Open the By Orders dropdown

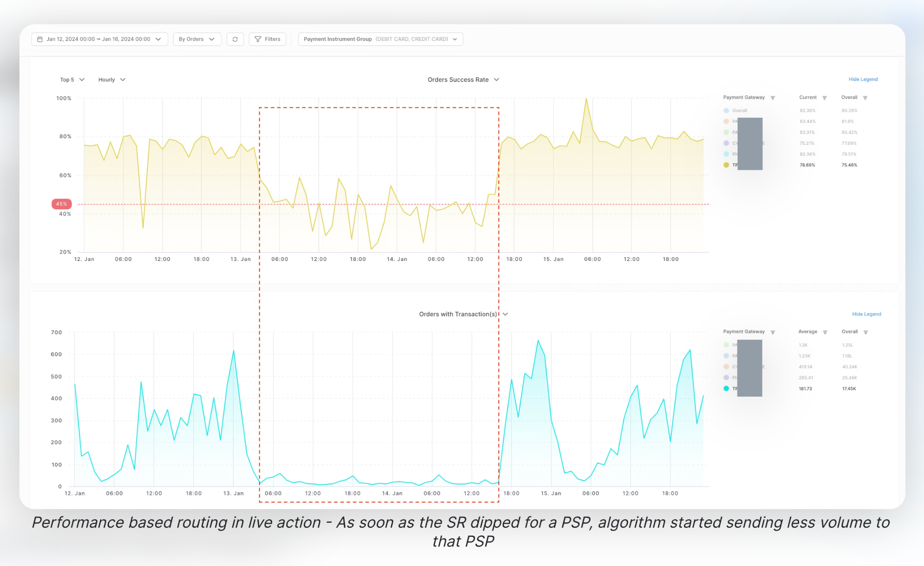(197, 39)
